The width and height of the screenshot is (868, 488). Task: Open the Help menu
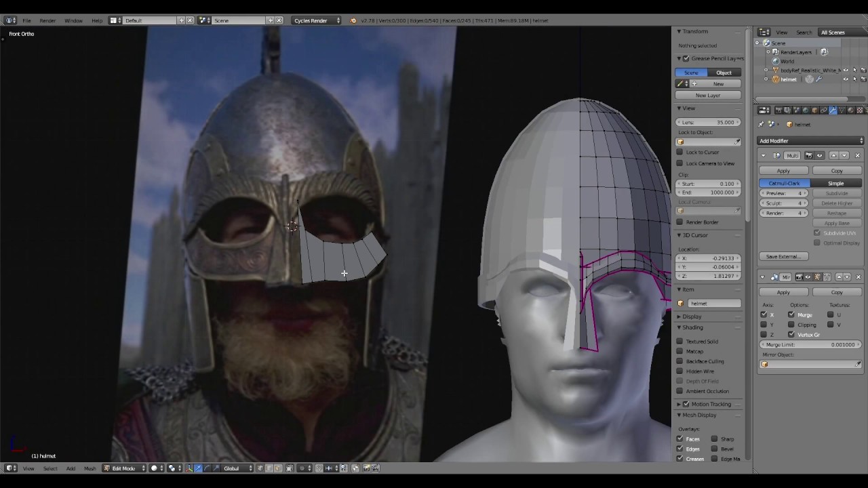click(x=97, y=20)
